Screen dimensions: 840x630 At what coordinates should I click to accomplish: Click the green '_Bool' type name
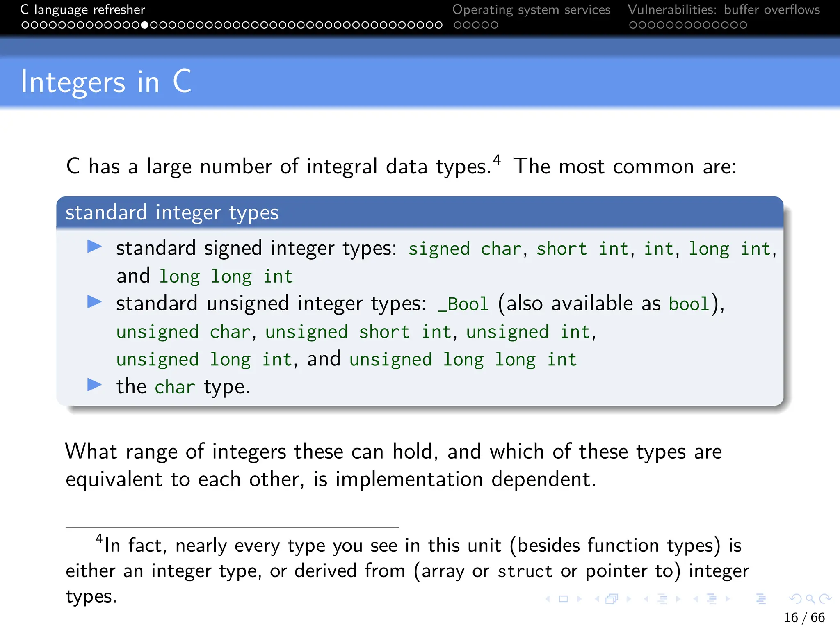click(463, 304)
